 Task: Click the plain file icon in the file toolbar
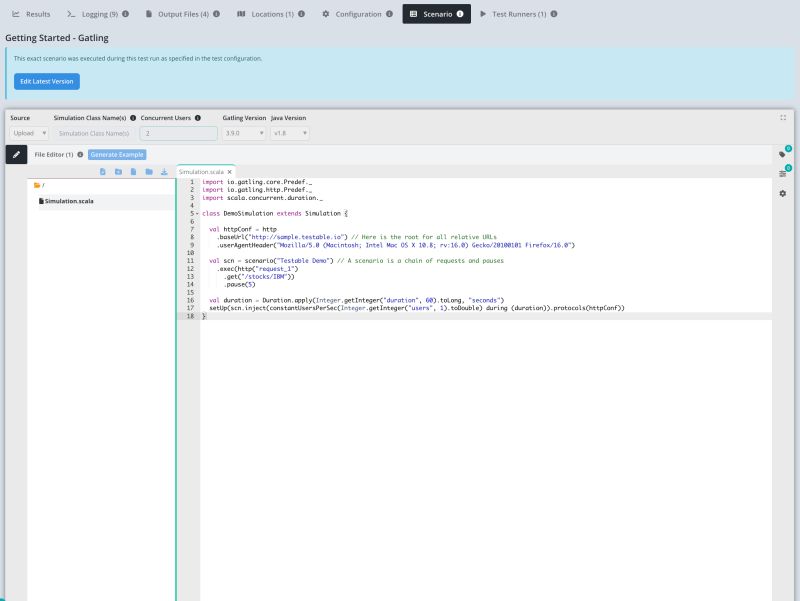(x=133, y=172)
